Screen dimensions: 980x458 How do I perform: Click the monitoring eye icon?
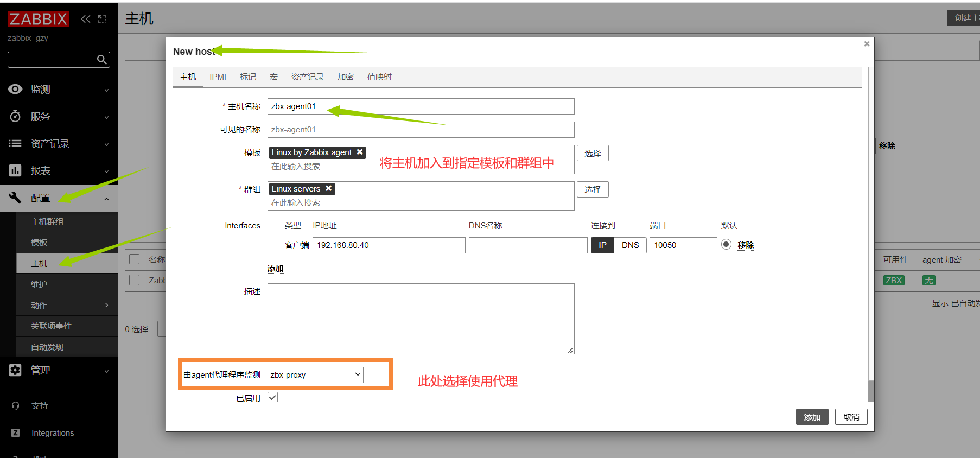pyautogui.click(x=15, y=89)
